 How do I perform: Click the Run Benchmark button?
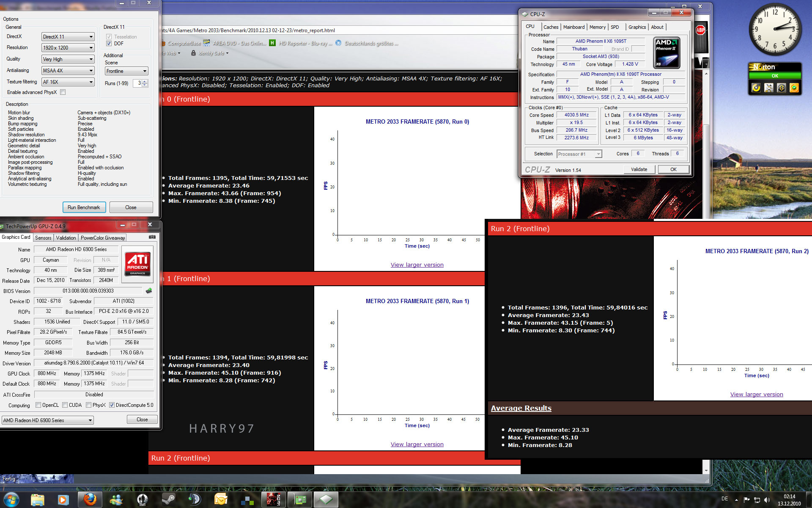(84, 207)
